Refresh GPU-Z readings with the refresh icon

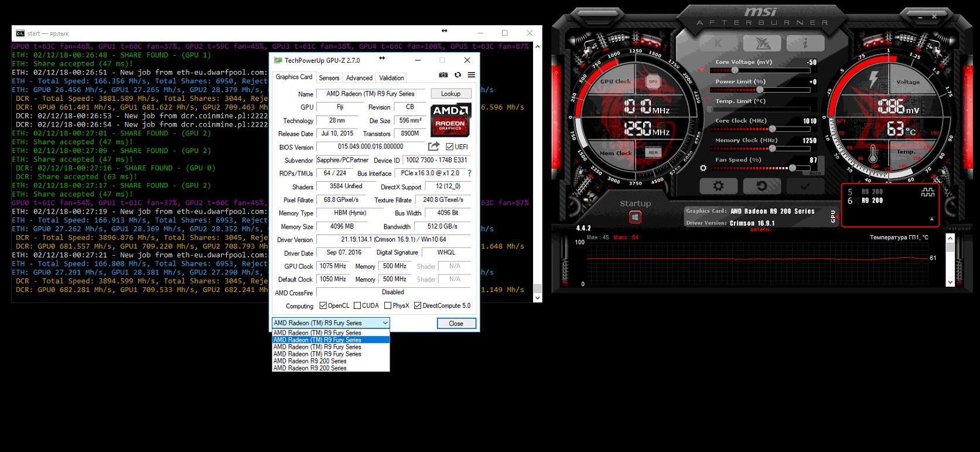tap(457, 75)
